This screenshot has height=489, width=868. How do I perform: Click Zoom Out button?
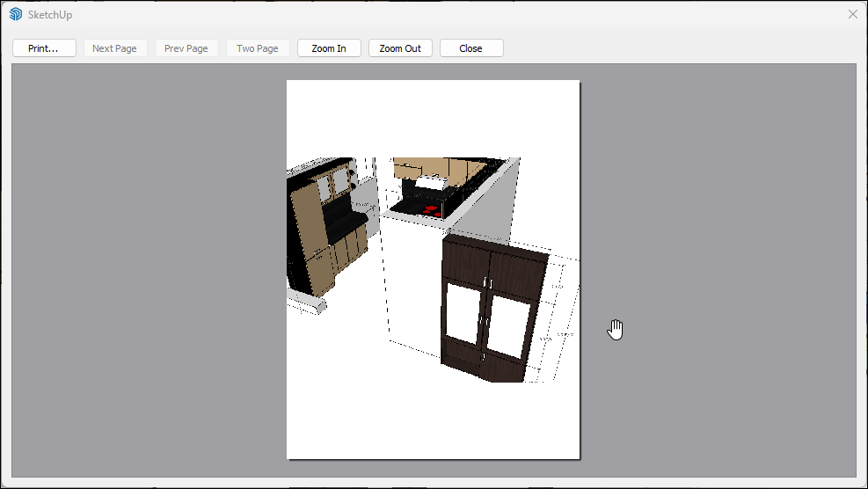coord(400,48)
